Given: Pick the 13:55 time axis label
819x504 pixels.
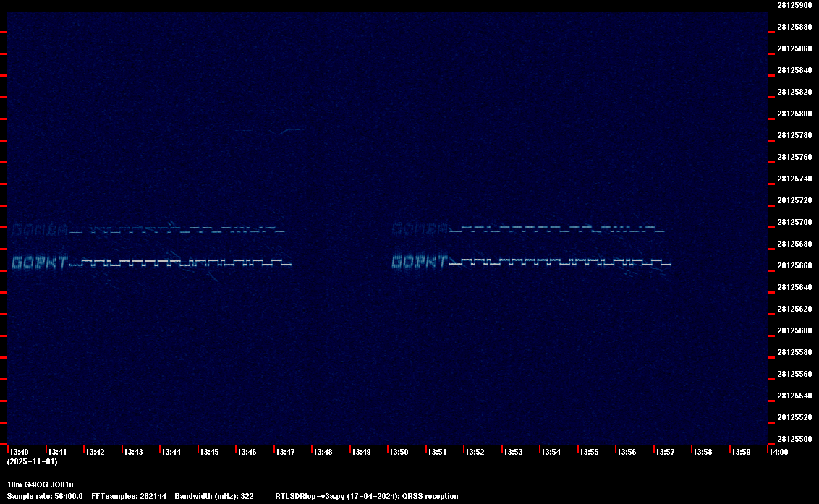Looking at the screenshot, I should pos(589,452).
